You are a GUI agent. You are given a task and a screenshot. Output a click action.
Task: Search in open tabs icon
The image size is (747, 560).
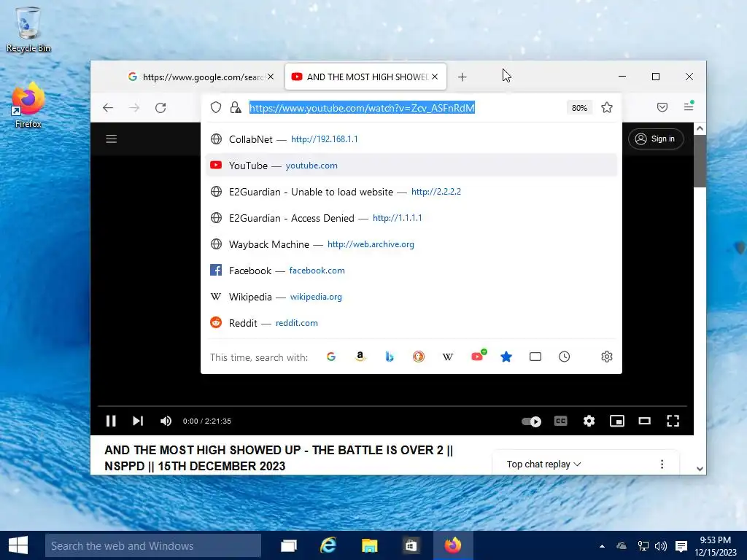click(x=535, y=357)
